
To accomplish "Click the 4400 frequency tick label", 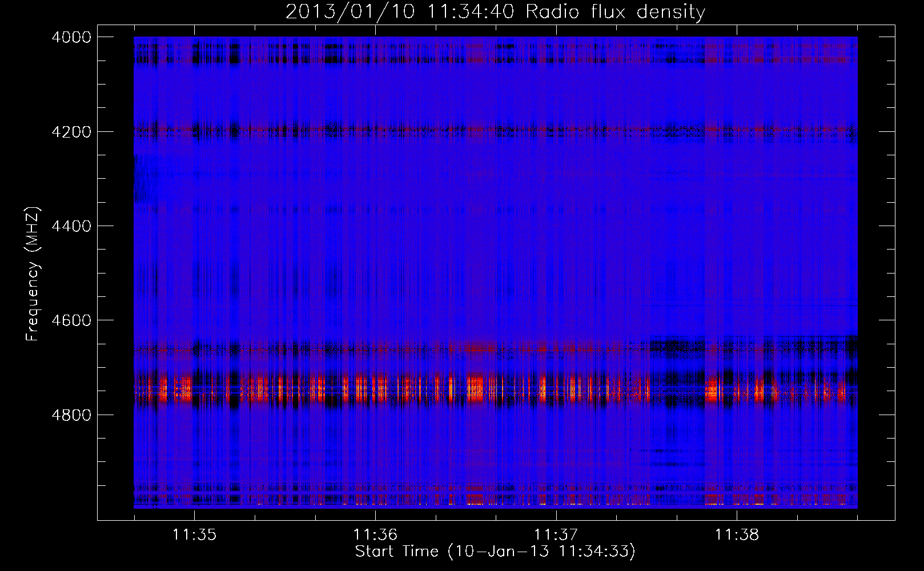I will point(71,226).
